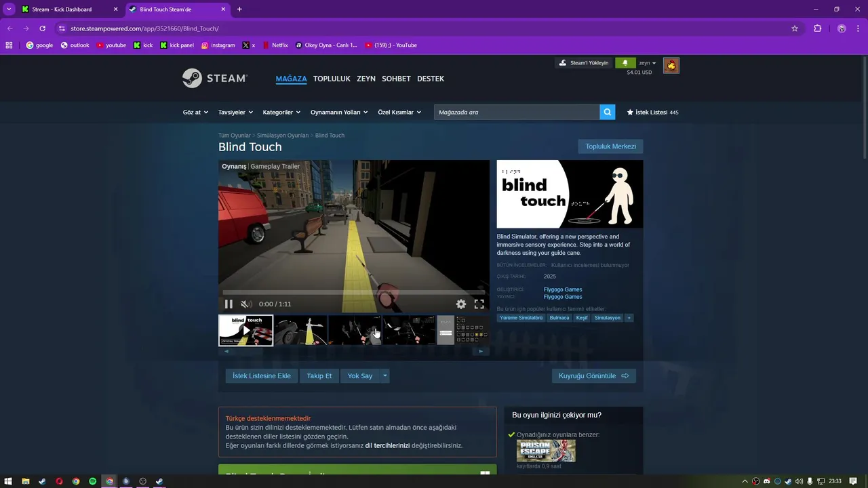This screenshot has height=488, width=868.
Task: Open the zeyn account dropdown
Action: (648, 63)
